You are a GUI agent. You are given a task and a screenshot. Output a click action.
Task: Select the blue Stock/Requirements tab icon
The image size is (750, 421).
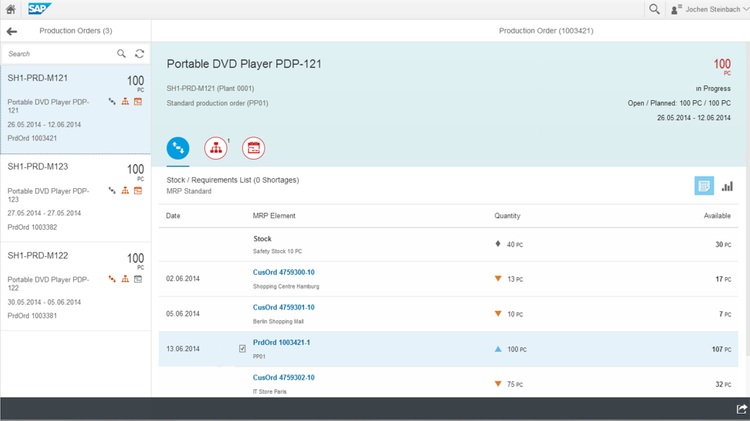click(178, 148)
